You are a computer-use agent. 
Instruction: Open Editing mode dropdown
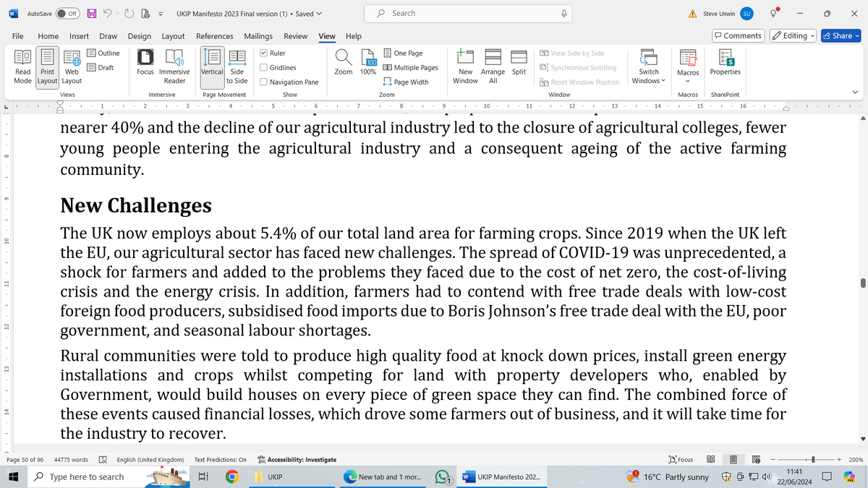pyautogui.click(x=793, y=35)
